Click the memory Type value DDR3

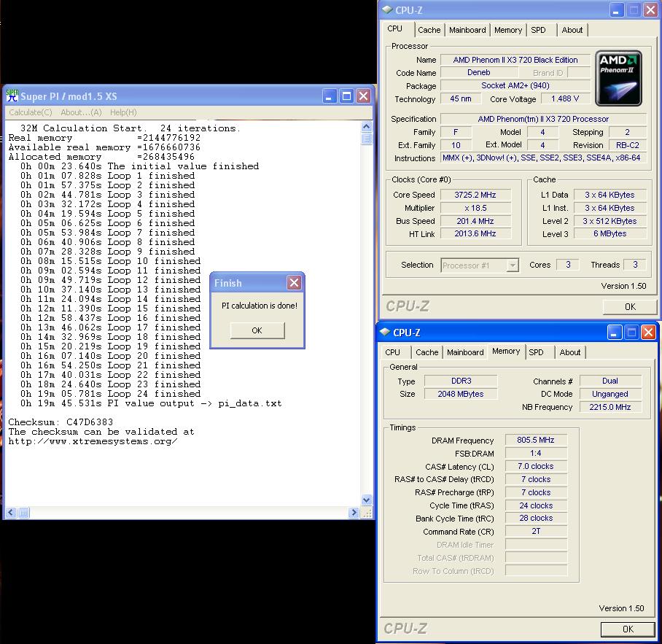pos(461,381)
